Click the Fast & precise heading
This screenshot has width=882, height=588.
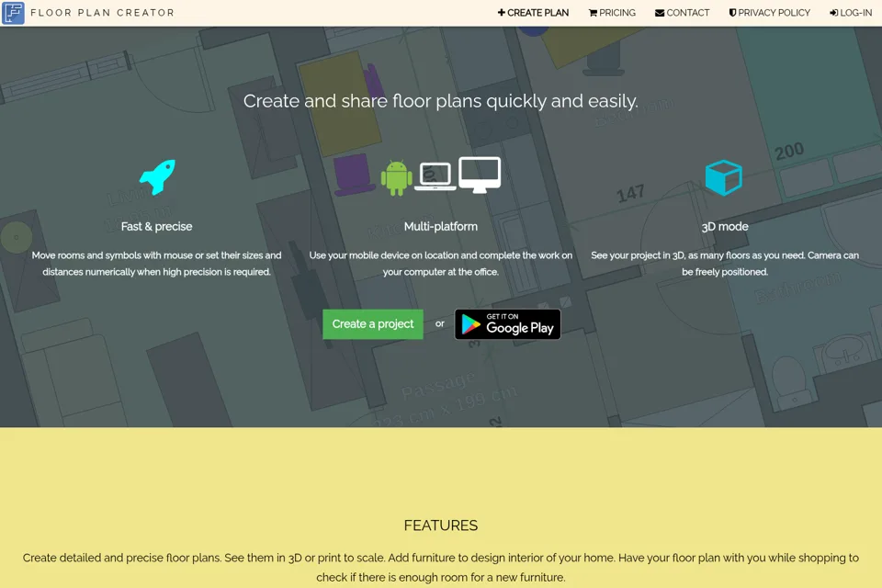(x=156, y=226)
